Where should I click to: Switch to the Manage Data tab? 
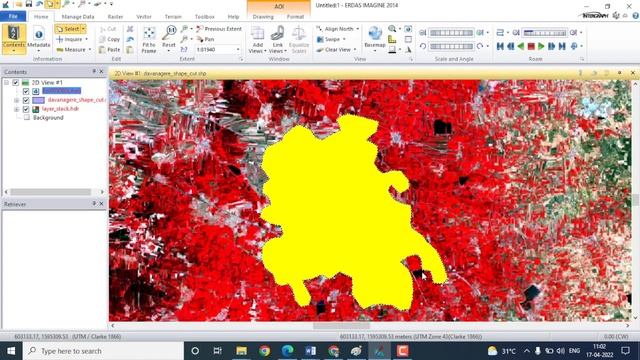[x=78, y=17]
